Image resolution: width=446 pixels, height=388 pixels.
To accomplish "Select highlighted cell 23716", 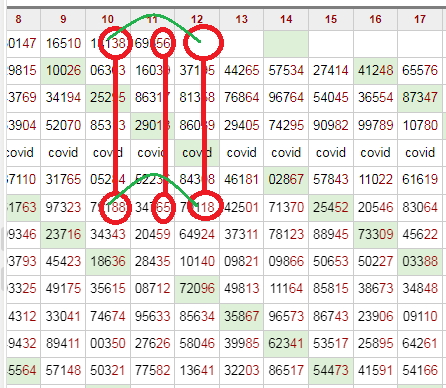I will point(63,234).
